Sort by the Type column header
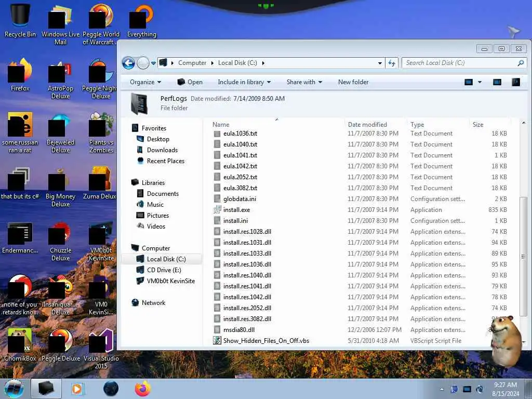Image resolution: width=532 pixels, height=399 pixels. coord(417,125)
